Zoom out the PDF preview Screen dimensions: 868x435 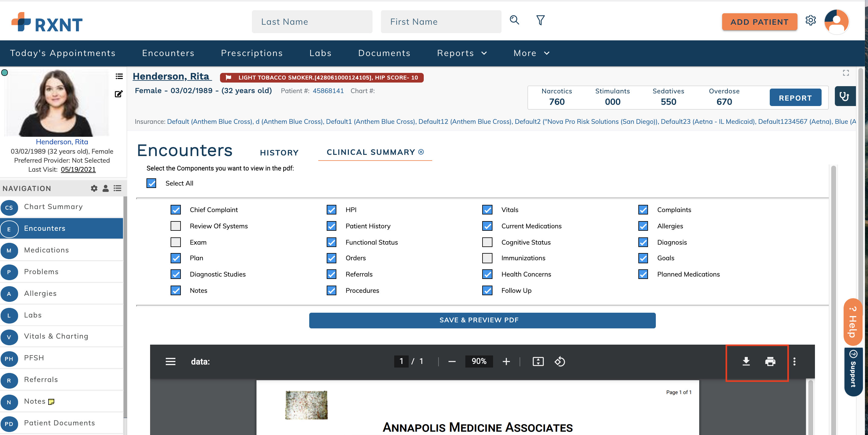[x=452, y=361]
